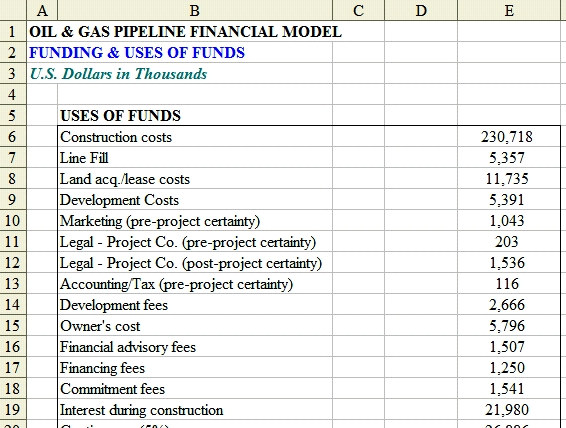Viewport: 566px width, 428px height.
Task: Click title cell 'OIL & GAS PIPELINE FINANCIAL MODEL'
Action: [185, 31]
